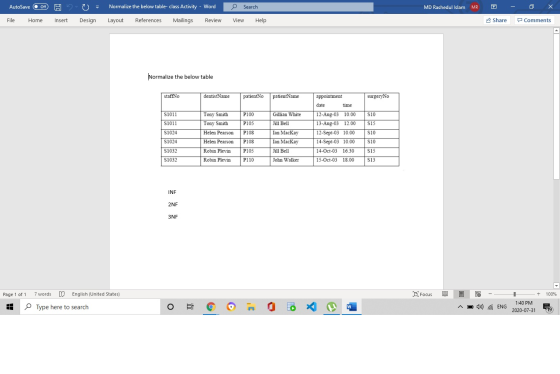This screenshot has width=560, height=374.
Task: Open the Comments button
Action: [x=534, y=20]
